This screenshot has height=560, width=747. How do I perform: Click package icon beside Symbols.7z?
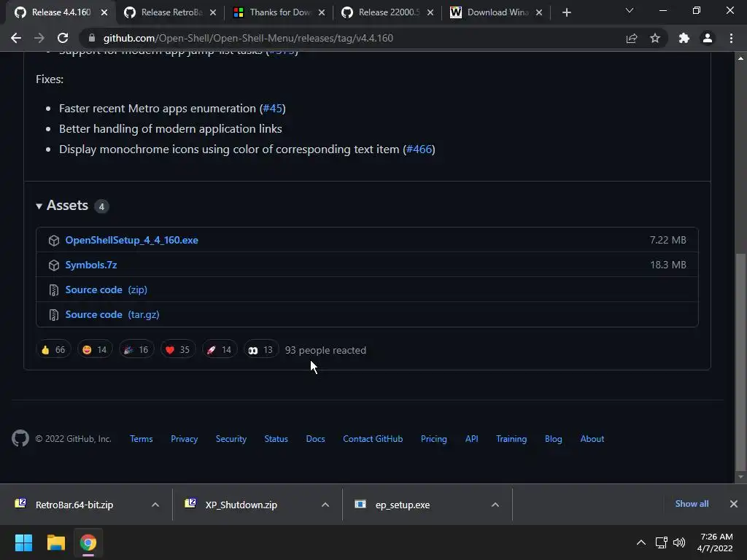54,265
